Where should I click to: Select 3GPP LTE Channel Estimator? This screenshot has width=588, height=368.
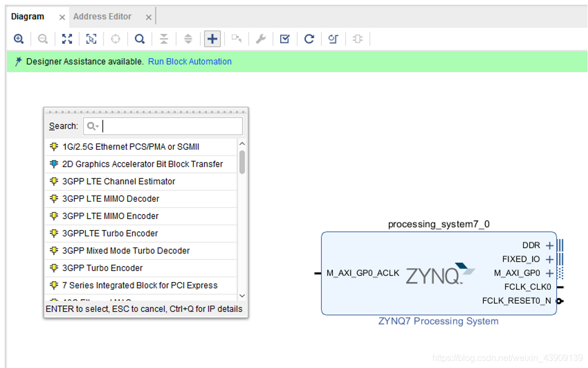click(141, 181)
